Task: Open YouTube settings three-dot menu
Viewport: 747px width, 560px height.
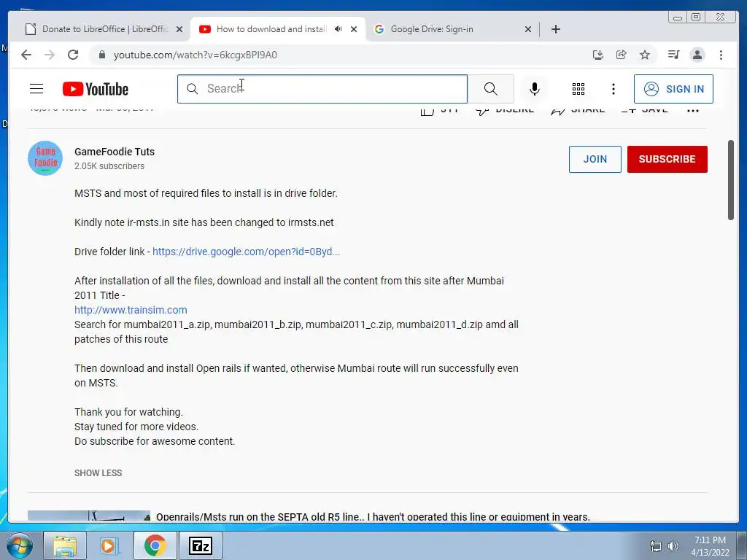Action: coord(613,88)
